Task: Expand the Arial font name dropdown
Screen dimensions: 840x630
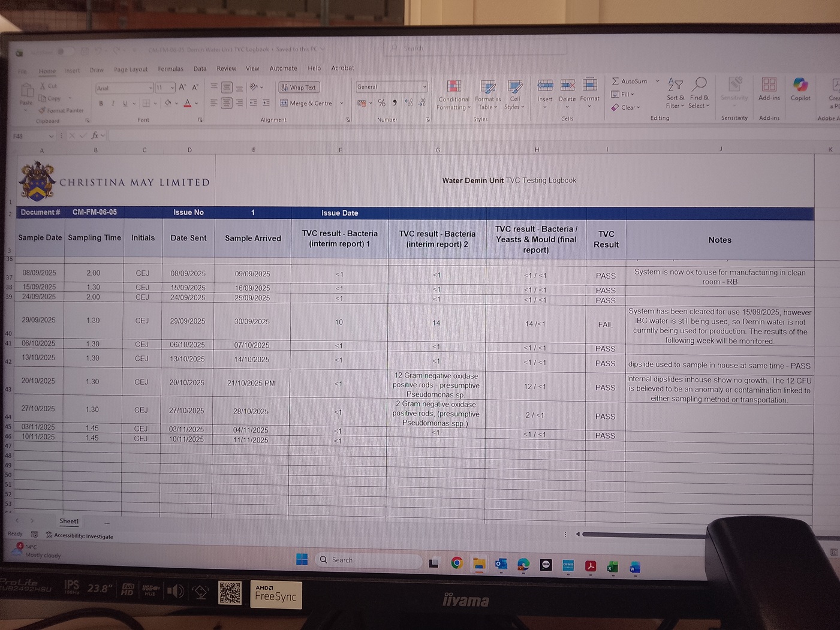Action: coord(150,88)
